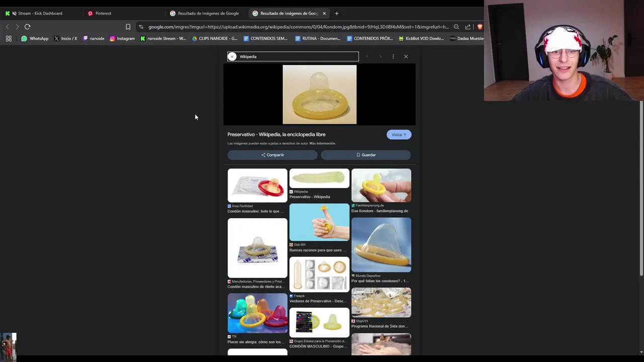
Task: Switch to the Stream - Kick Dashboard tab
Action: [x=40, y=14]
